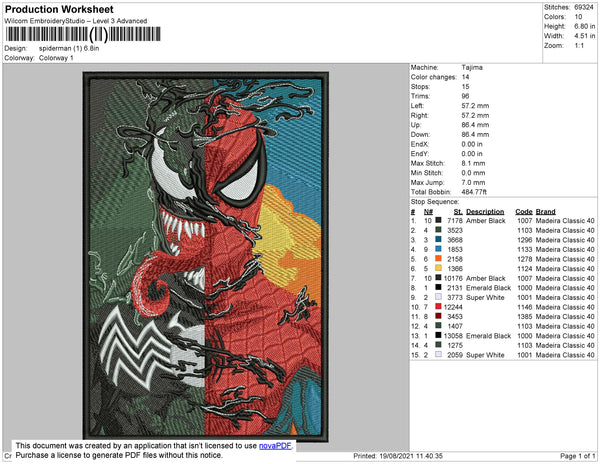The height and width of the screenshot is (464, 600).
Task: Select the Production Worksheet title
Action: point(59,10)
